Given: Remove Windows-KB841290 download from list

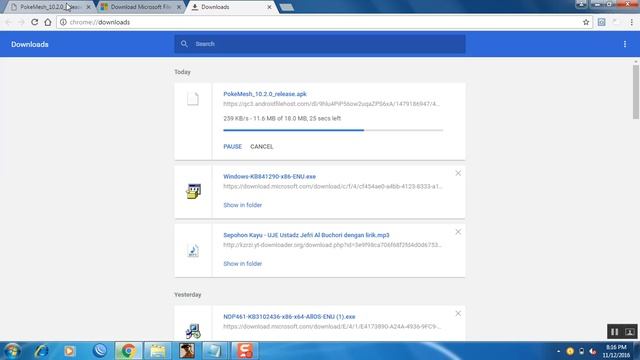Looking at the screenshot, I should (458, 173).
